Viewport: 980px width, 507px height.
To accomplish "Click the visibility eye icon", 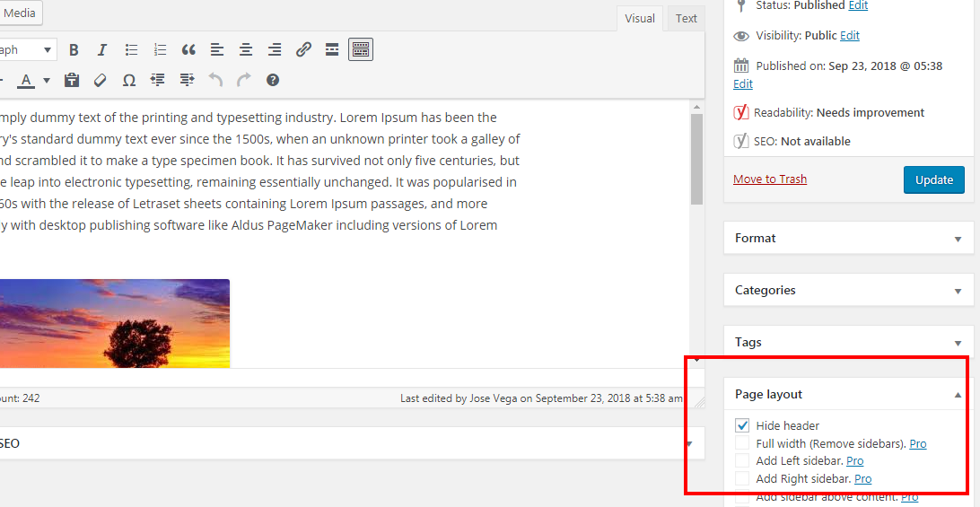I will click(x=741, y=36).
